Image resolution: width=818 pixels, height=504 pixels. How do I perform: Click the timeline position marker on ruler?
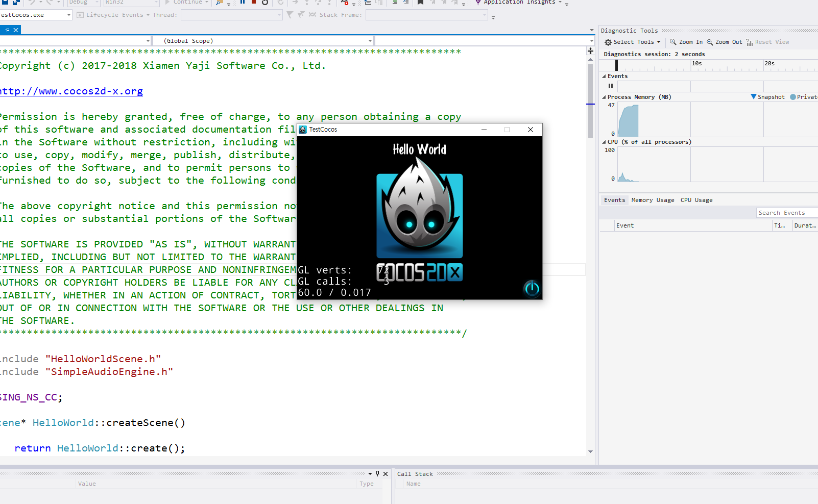point(616,65)
